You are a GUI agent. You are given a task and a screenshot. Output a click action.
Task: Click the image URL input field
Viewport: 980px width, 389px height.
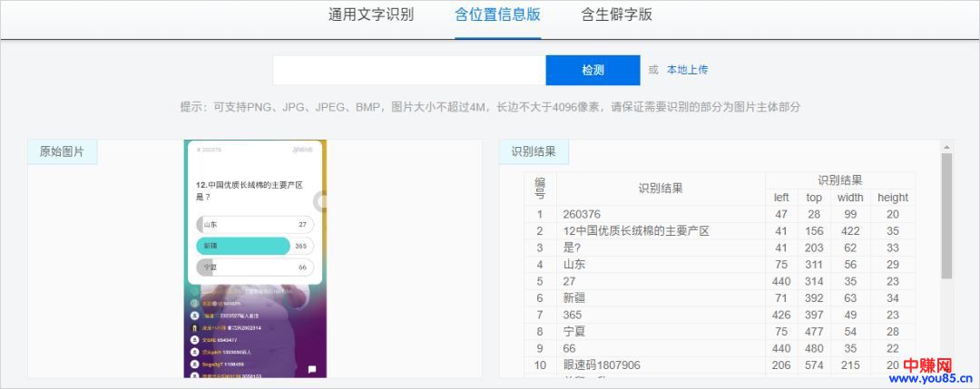coord(409,71)
